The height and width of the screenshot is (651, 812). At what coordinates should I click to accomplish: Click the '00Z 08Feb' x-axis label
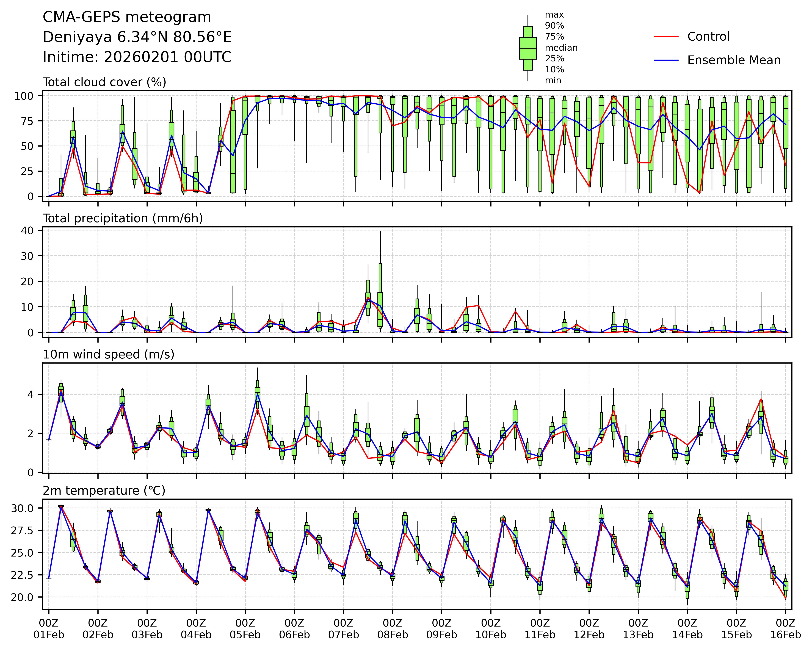[393, 629]
